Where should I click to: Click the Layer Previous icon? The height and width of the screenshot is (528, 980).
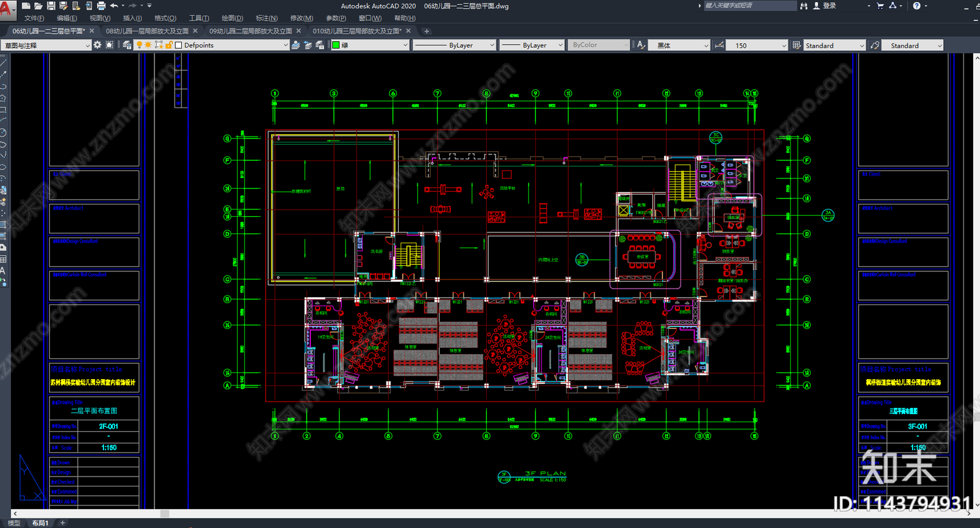point(308,45)
